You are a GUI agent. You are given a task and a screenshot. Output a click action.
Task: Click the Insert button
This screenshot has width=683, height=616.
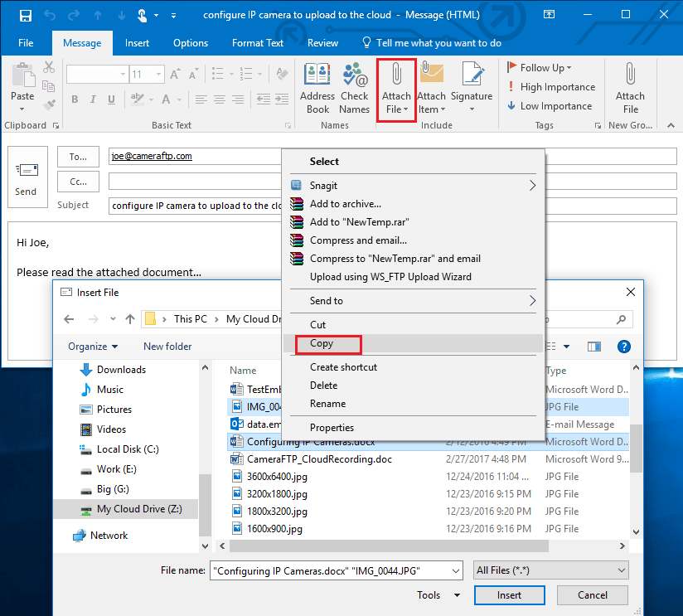pyautogui.click(x=509, y=595)
